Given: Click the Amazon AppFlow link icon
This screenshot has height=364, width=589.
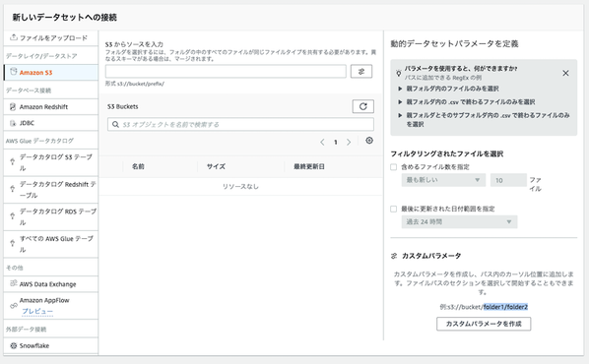Looking at the screenshot, I should click(14, 305).
